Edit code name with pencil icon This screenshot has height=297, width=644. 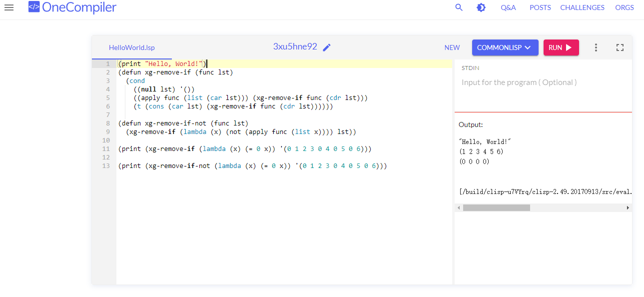point(327,47)
